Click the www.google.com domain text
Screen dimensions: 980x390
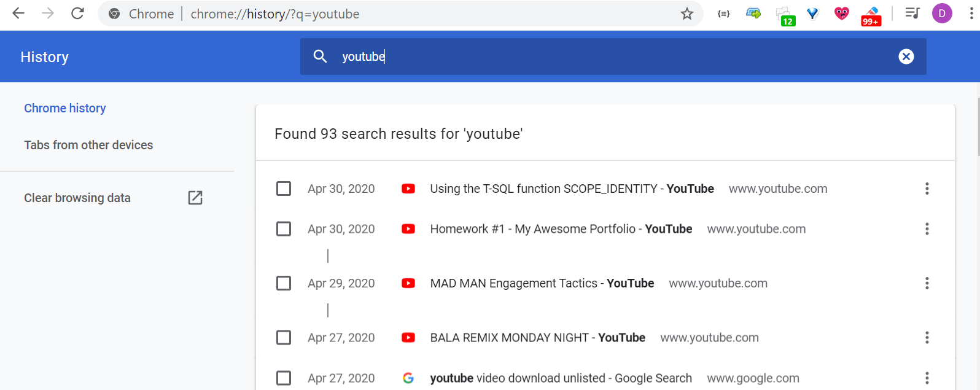[753, 378]
